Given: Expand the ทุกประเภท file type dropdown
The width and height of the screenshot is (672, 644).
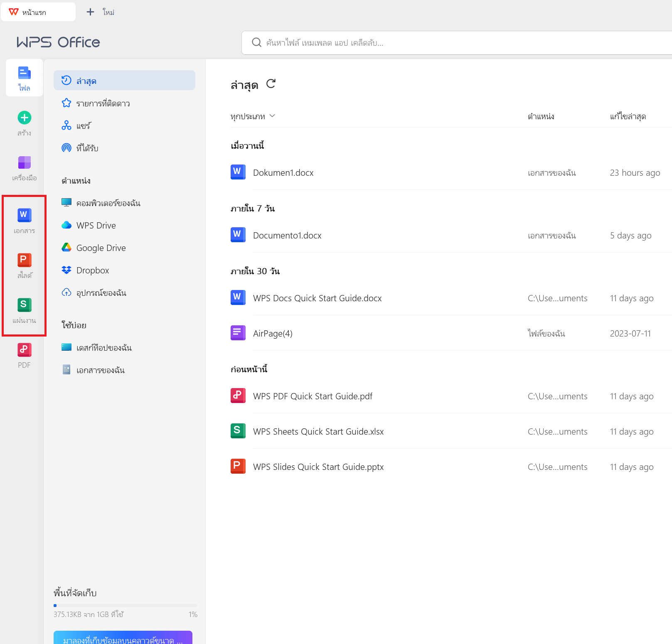Looking at the screenshot, I should pyautogui.click(x=253, y=116).
